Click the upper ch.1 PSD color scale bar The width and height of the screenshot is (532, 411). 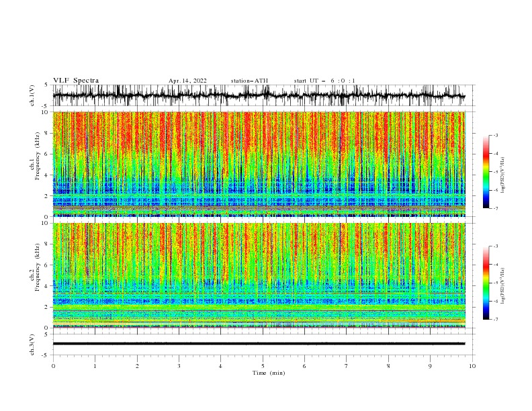(486, 172)
